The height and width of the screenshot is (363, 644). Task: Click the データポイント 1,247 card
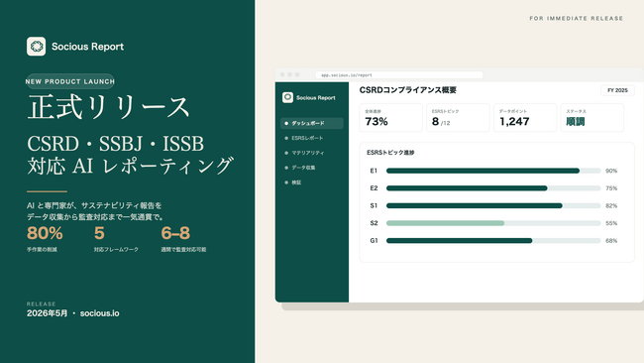[525, 118]
